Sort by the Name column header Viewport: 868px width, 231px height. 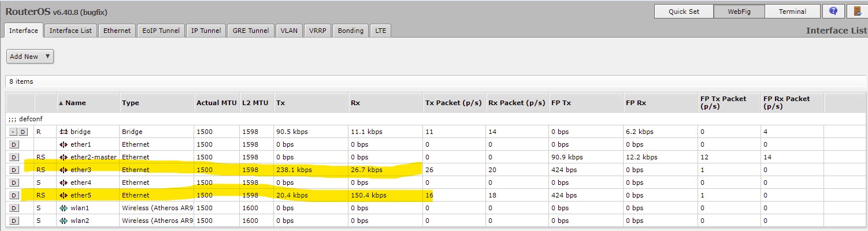(88, 103)
